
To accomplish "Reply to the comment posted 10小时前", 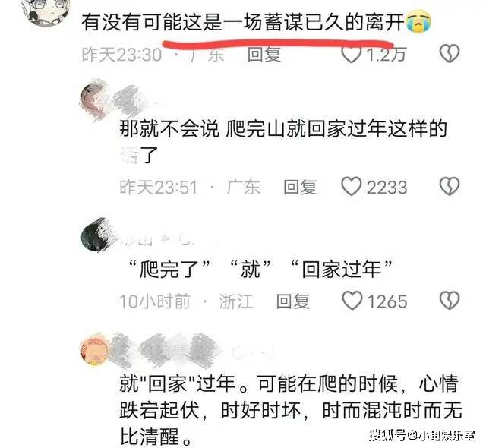I will click(x=292, y=301).
